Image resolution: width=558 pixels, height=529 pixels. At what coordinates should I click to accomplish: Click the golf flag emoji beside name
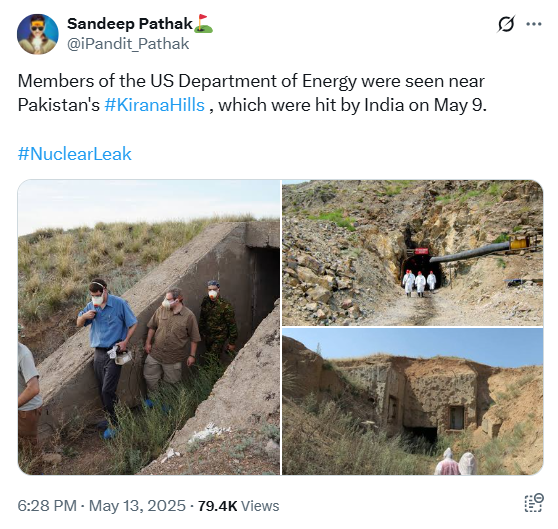pyautogui.click(x=204, y=24)
